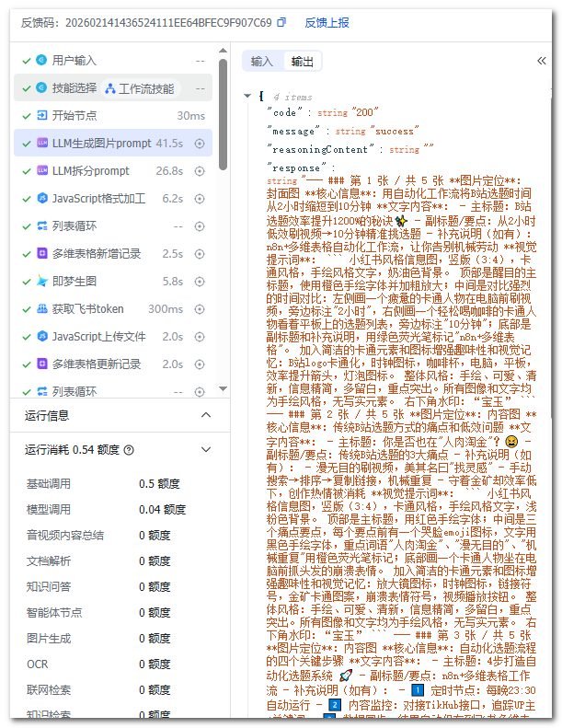The height and width of the screenshot is (728, 562).
Task: Click the 联网检索 label
Action: 49,690
